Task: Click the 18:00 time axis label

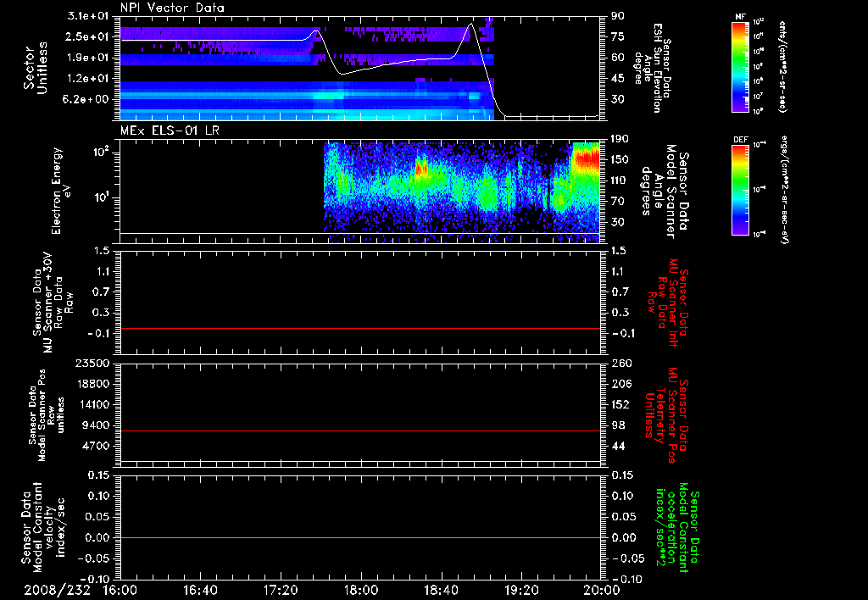Action: click(360, 590)
